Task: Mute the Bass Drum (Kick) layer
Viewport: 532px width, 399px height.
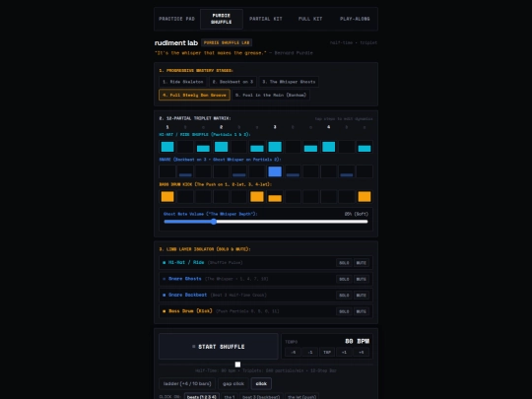Action: pos(361,311)
